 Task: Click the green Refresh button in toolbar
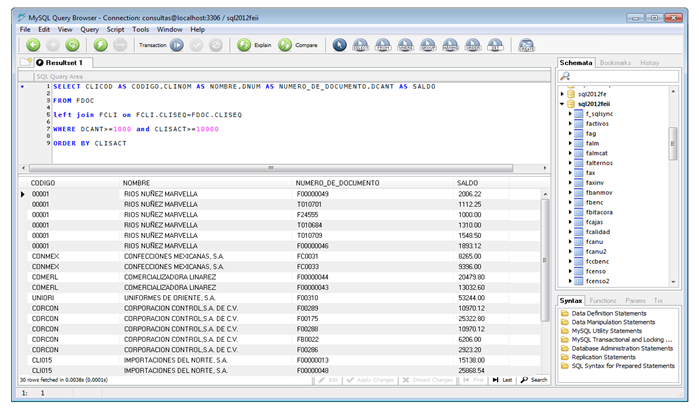pos(72,45)
